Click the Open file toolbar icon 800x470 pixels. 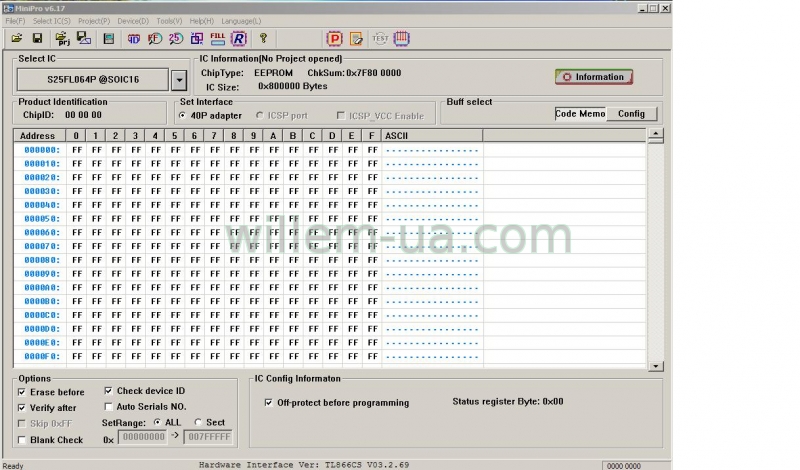tap(17, 39)
